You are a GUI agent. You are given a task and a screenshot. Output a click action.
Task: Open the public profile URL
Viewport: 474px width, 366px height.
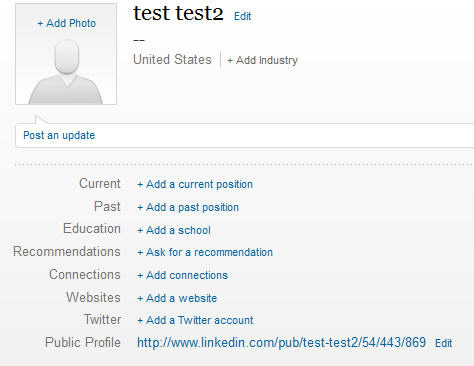pyautogui.click(x=282, y=343)
